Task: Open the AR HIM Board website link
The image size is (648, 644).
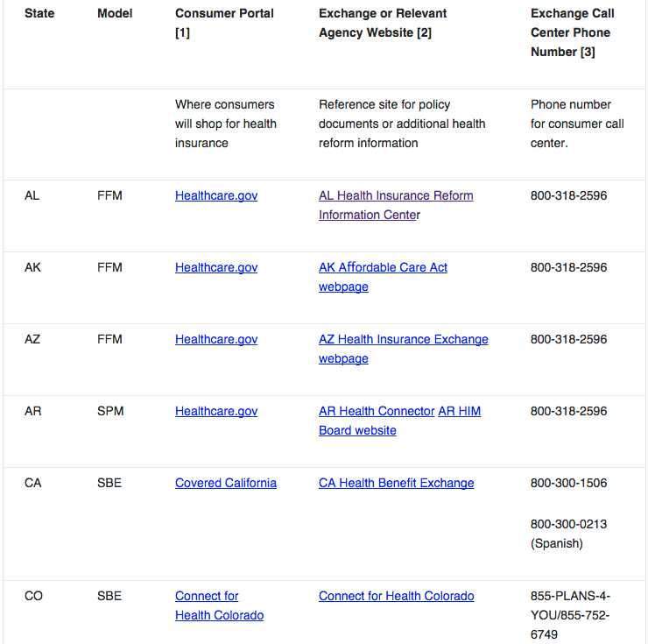Action: tap(459, 411)
